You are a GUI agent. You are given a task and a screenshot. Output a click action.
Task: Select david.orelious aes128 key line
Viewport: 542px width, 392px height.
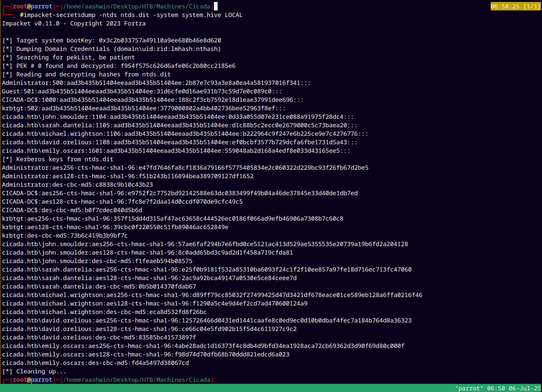[149, 329]
